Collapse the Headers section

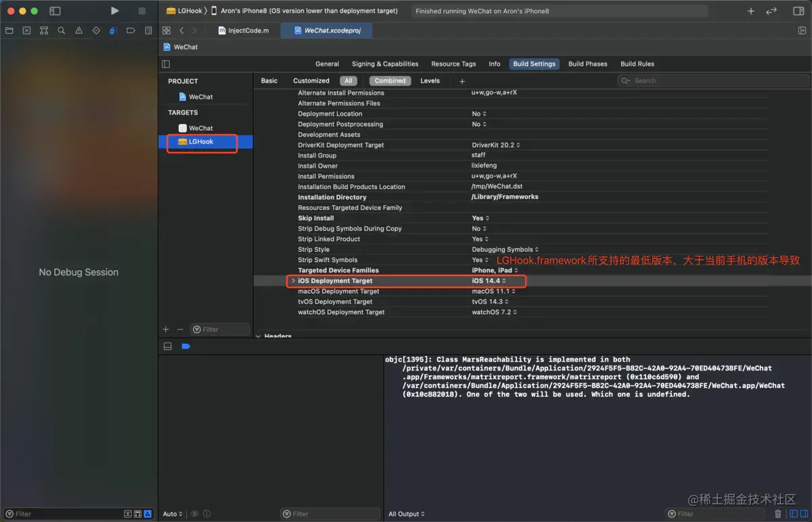coord(258,336)
